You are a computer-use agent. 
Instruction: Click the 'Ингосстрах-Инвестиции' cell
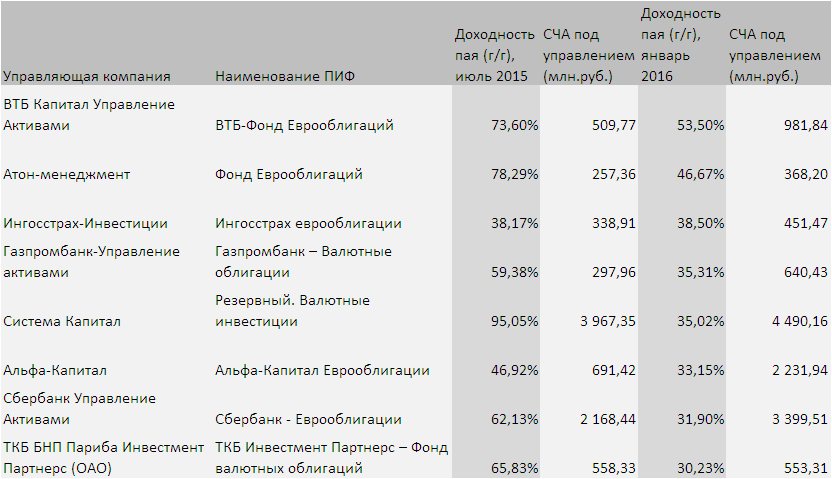point(86,223)
